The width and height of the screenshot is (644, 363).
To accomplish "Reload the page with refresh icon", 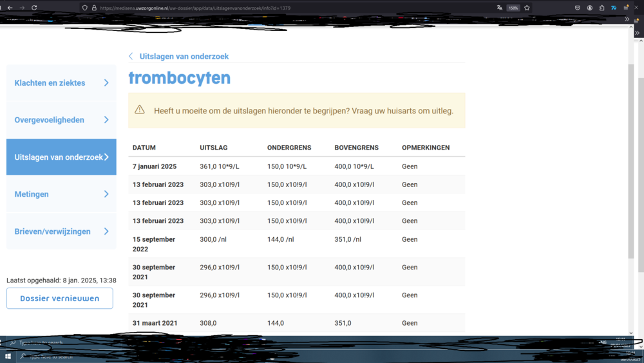I will tap(34, 8).
